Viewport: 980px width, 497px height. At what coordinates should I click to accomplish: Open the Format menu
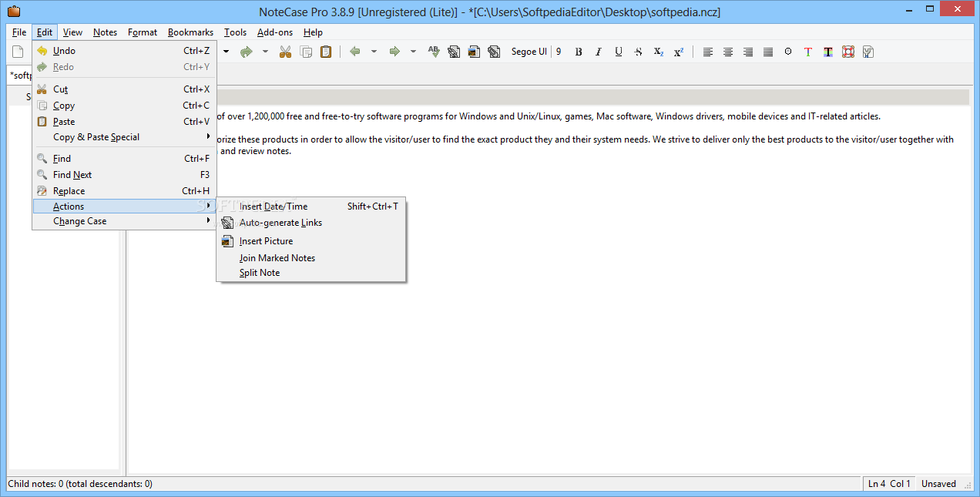[143, 32]
